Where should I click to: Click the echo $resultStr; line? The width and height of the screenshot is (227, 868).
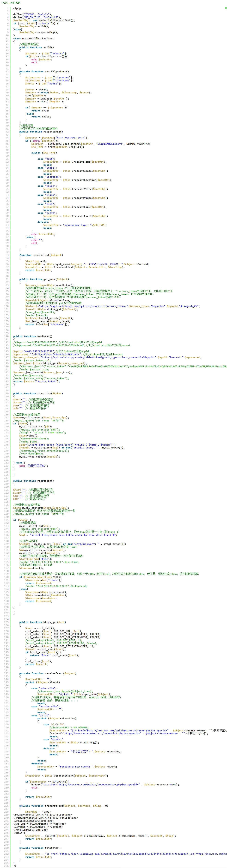(x=43, y=234)
